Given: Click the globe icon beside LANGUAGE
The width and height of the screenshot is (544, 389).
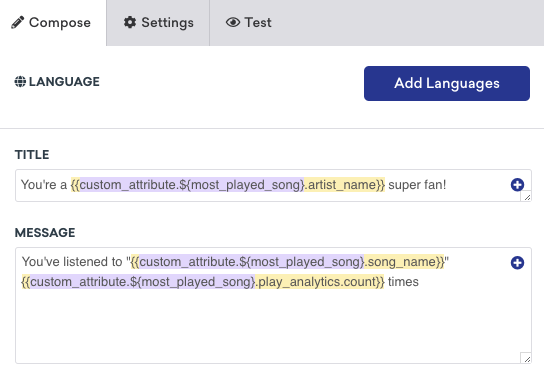Looking at the screenshot, I should click(20, 82).
